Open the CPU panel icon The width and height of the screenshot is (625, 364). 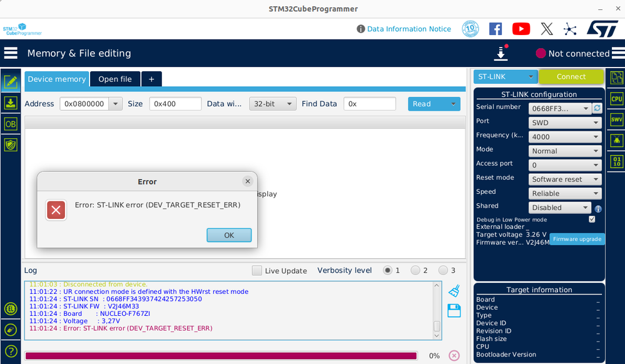pos(617,99)
